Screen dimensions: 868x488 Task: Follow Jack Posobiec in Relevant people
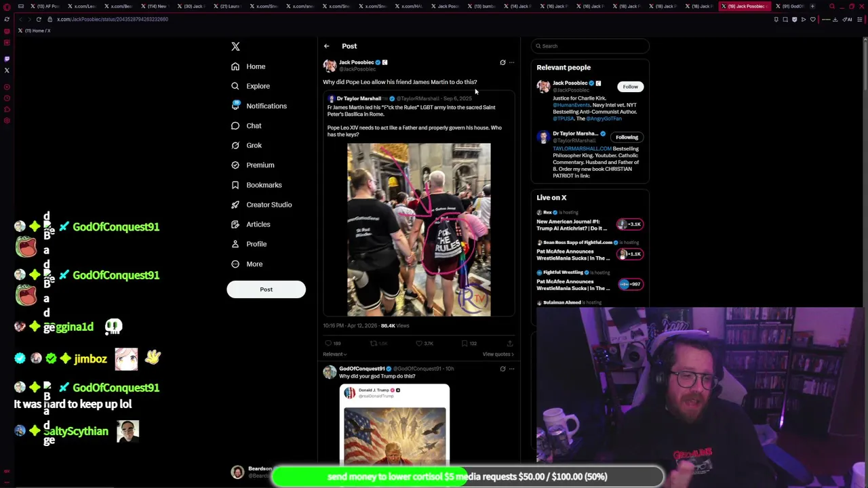pyautogui.click(x=630, y=87)
